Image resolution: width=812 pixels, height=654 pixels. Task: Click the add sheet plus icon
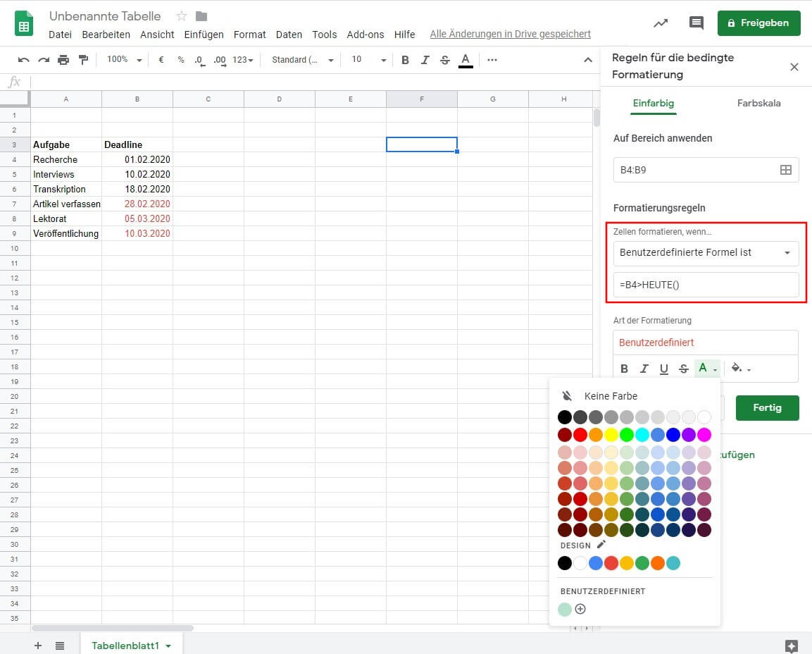38,646
